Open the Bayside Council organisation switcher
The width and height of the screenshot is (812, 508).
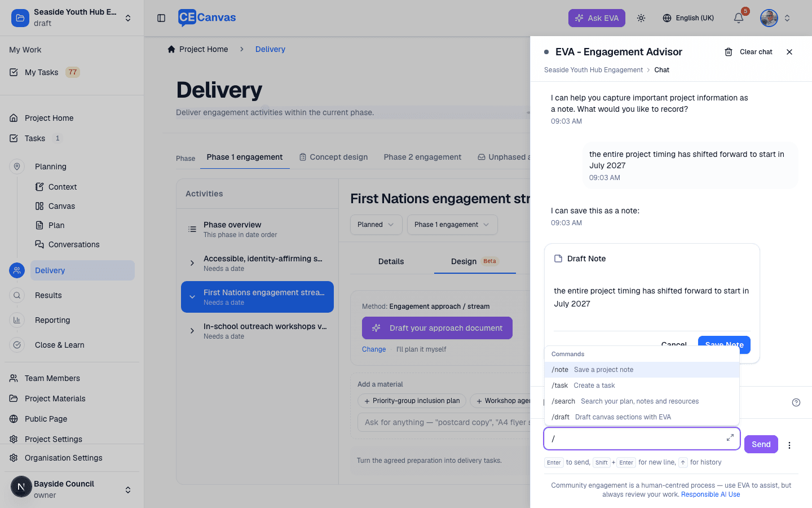tap(72, 489)
